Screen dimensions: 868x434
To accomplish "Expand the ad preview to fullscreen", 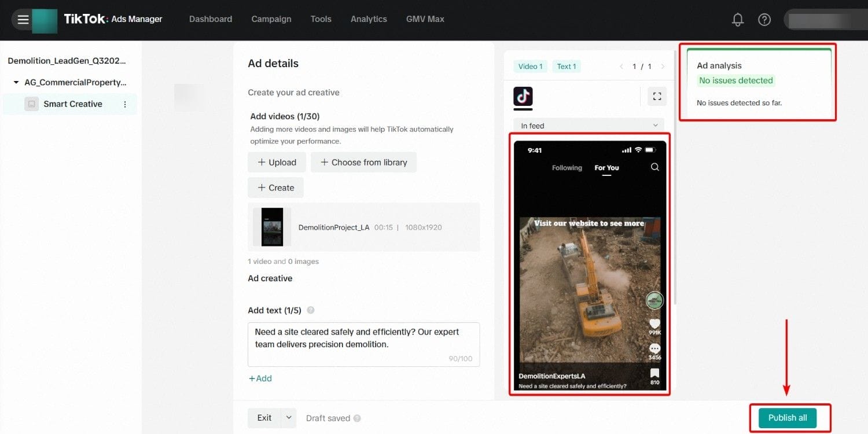I will tap(657, 96).
